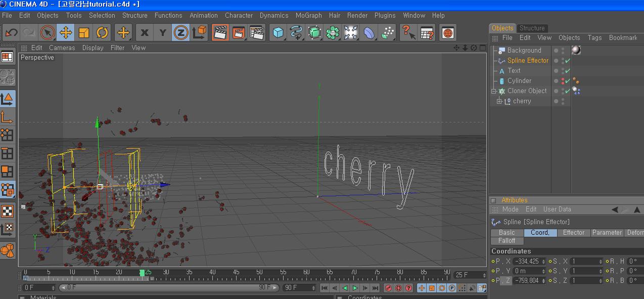Click the Background material tag sphere

pos(576,50)
